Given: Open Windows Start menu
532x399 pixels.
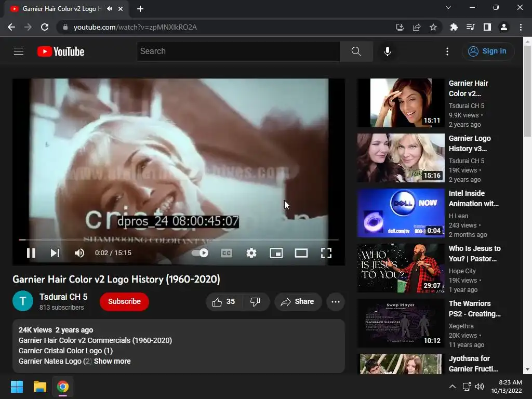Looking at the screenshot, I should click(x=17, y=387).
